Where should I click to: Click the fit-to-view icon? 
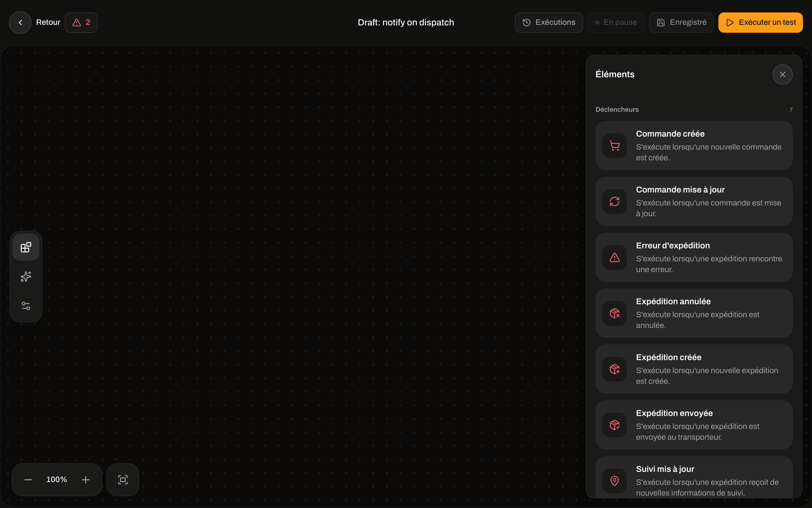123,480
